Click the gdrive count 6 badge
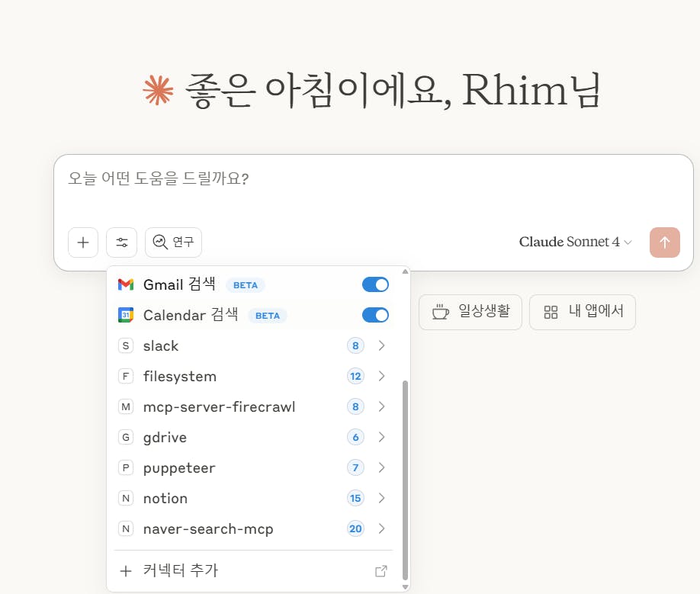 355,438
